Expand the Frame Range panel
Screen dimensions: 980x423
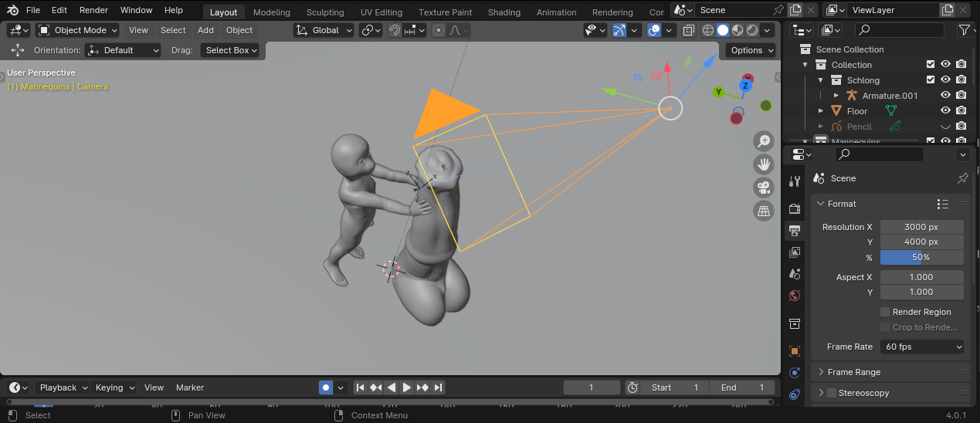[853, 372]
